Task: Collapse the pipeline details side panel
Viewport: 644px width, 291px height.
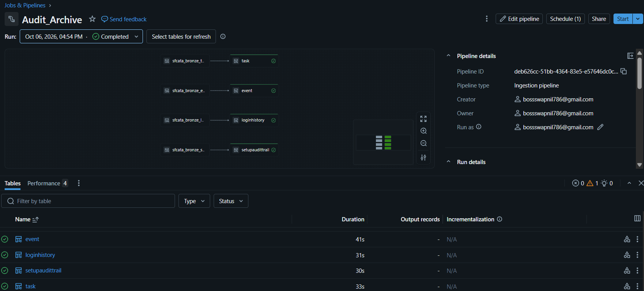Action: click(630, 56)
